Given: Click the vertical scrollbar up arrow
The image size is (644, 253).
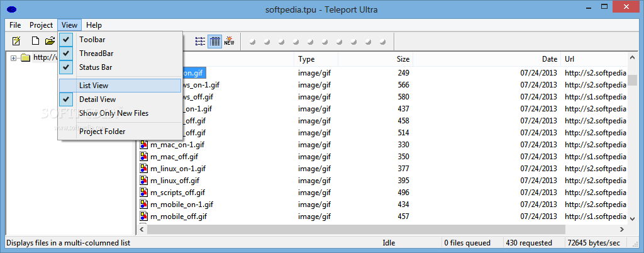Looking at the screenshot, I should coord(633,57).
